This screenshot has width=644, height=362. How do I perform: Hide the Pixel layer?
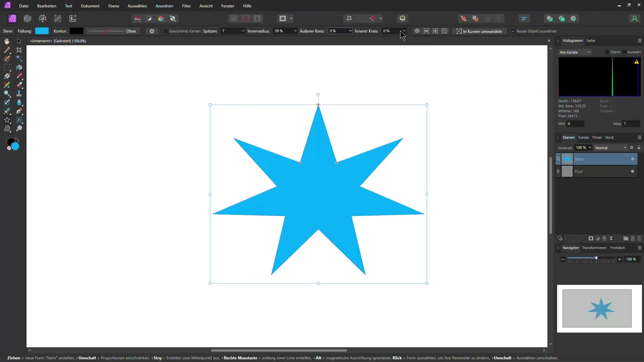633,171
